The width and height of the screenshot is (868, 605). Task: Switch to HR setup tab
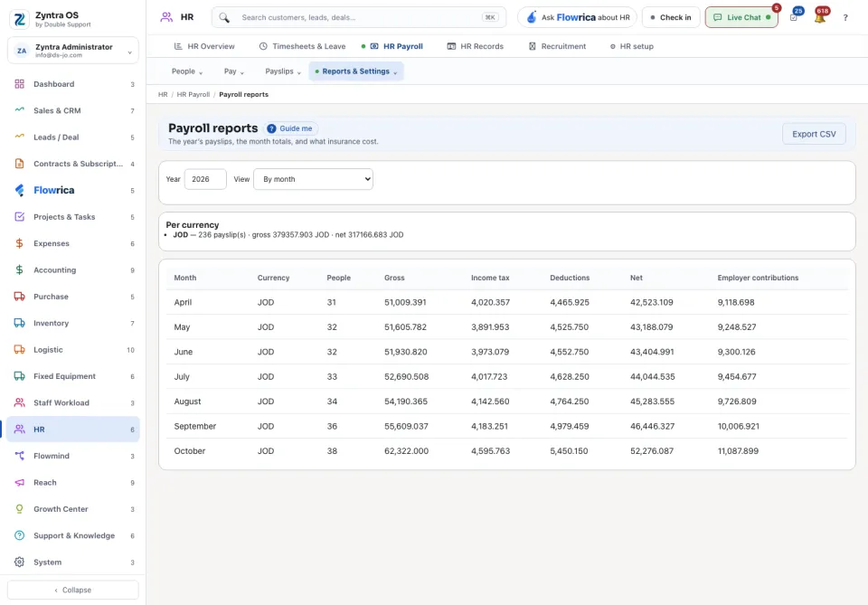point(632,46)
